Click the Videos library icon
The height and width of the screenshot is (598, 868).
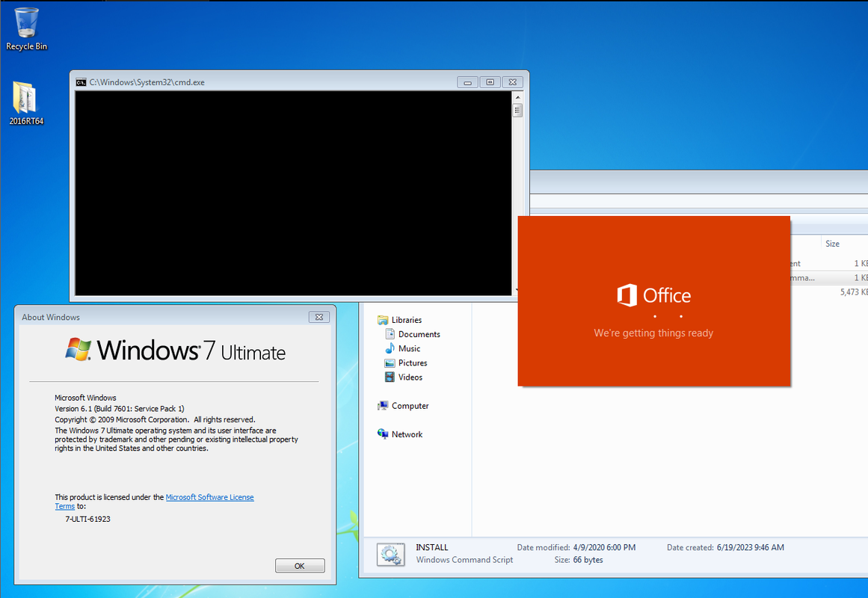tap(390, 377)
